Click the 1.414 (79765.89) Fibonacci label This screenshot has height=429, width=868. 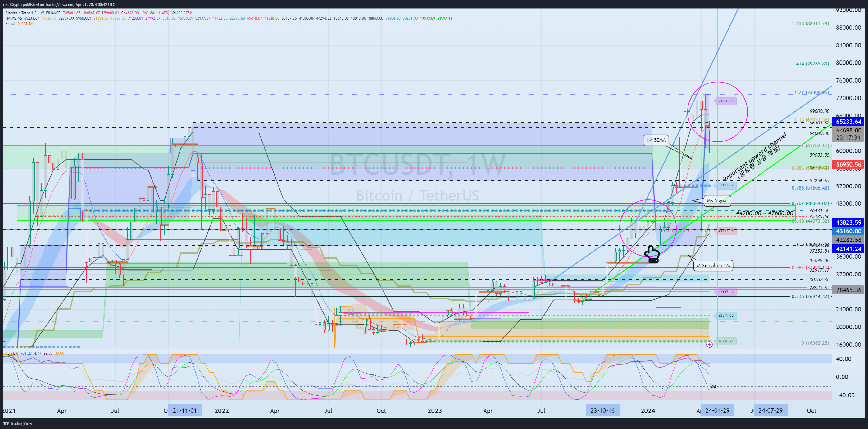click(x=810, y=64)
